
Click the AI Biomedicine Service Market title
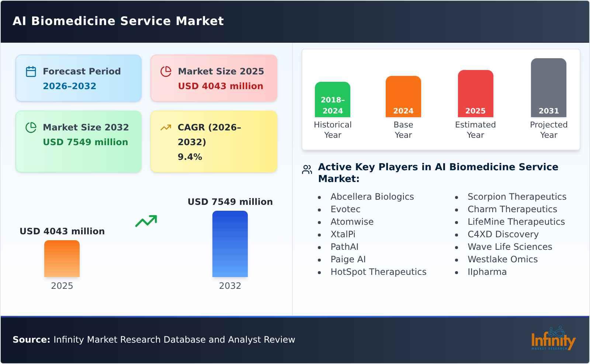pos(118,21)
